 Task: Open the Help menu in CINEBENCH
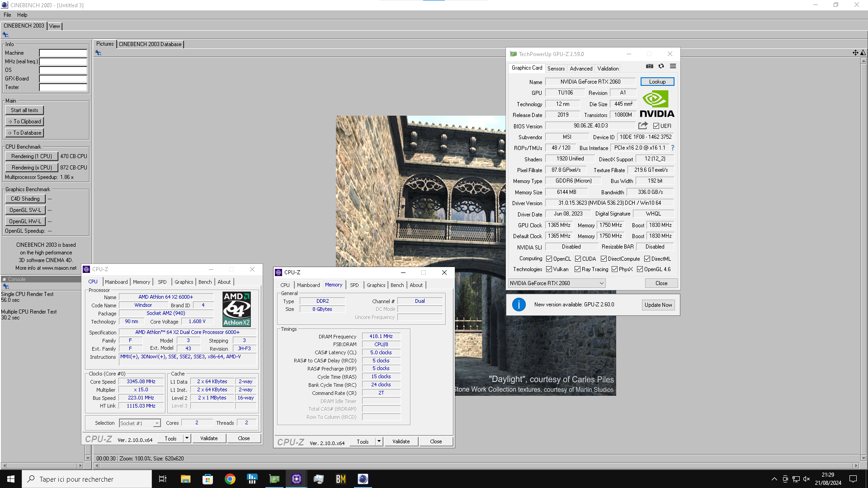pyautogui.click(x=22, y=15)
